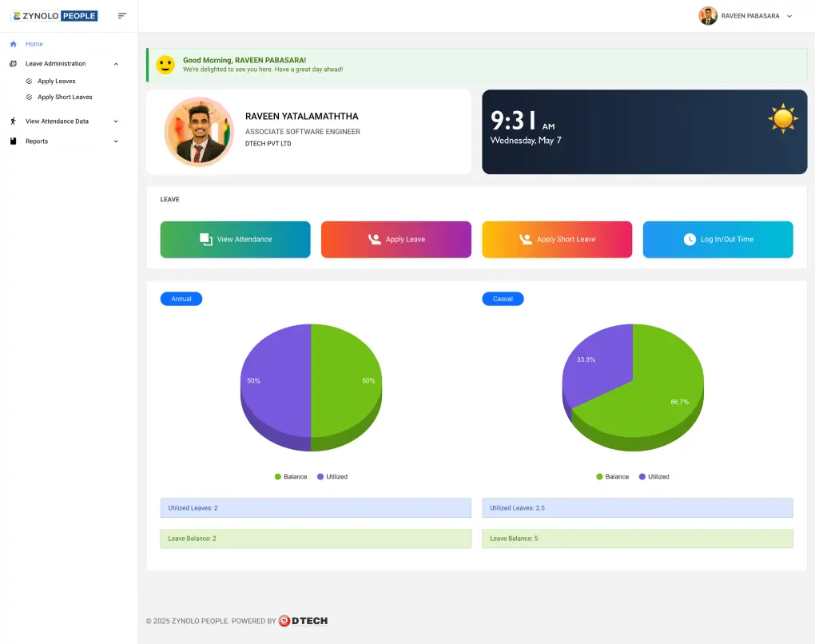The width and height of the screenshot is (815, 644).
Task: Toggle Utilized legend in Annual chart
Action: 332,477
